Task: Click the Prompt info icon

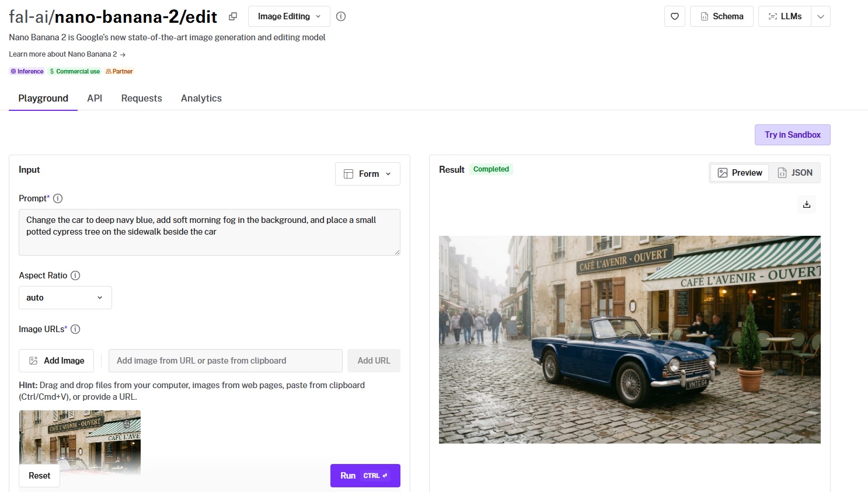Action: coord(58,198)
